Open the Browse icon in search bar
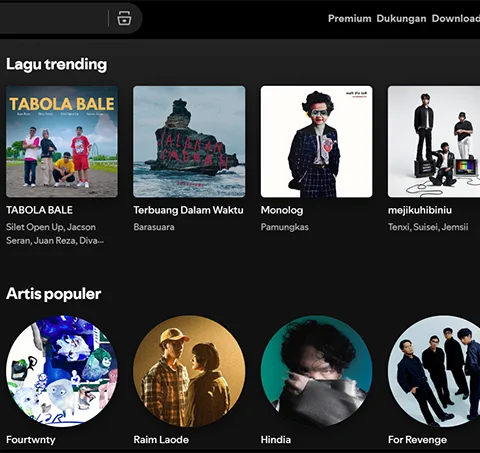 click(124, 18)
